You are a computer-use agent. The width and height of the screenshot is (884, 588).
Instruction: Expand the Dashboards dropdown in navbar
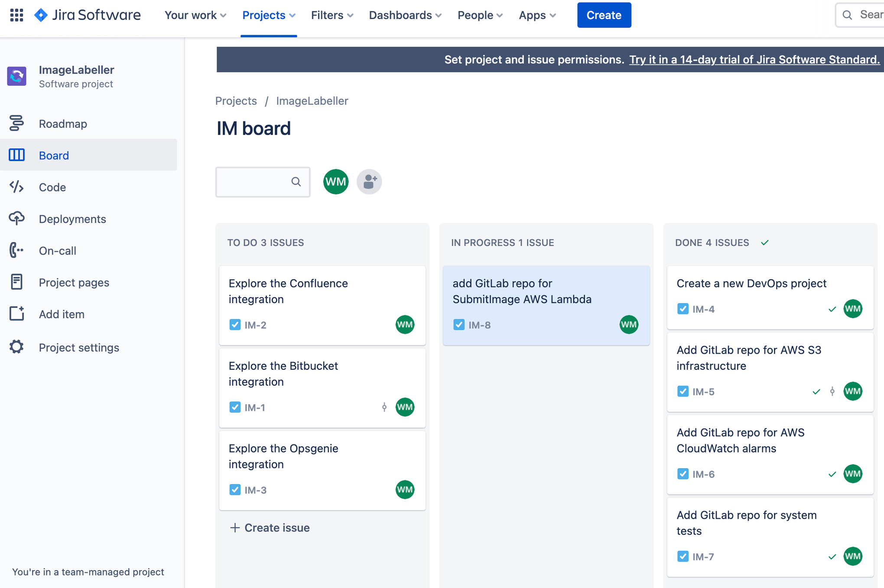pos(405,15)
